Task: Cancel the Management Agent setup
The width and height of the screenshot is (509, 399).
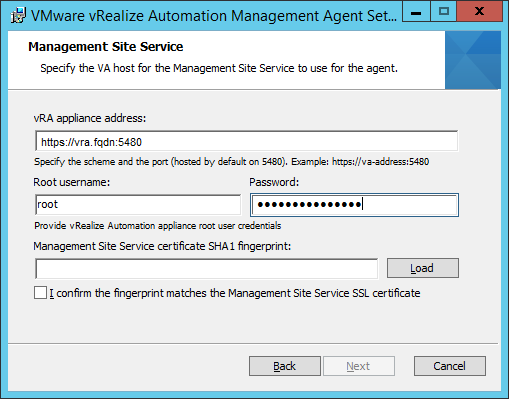Action: (450, 366)
